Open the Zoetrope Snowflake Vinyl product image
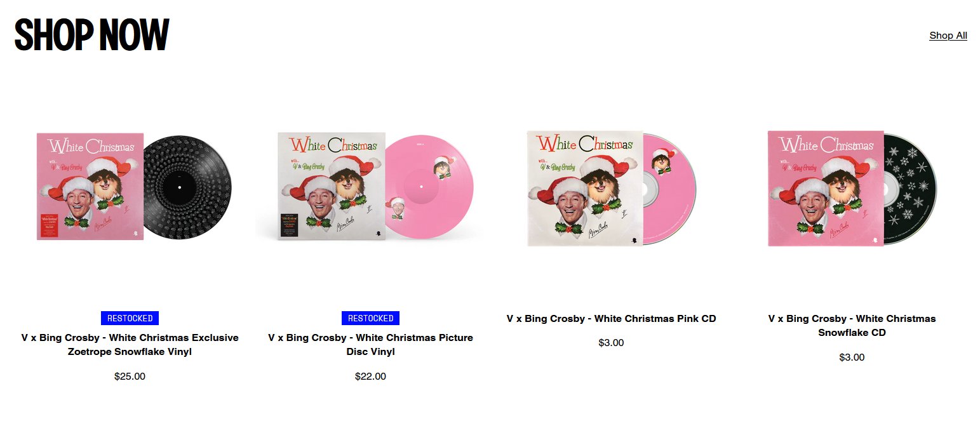This screenshot has height=421, width=980. tap(130, 187)
